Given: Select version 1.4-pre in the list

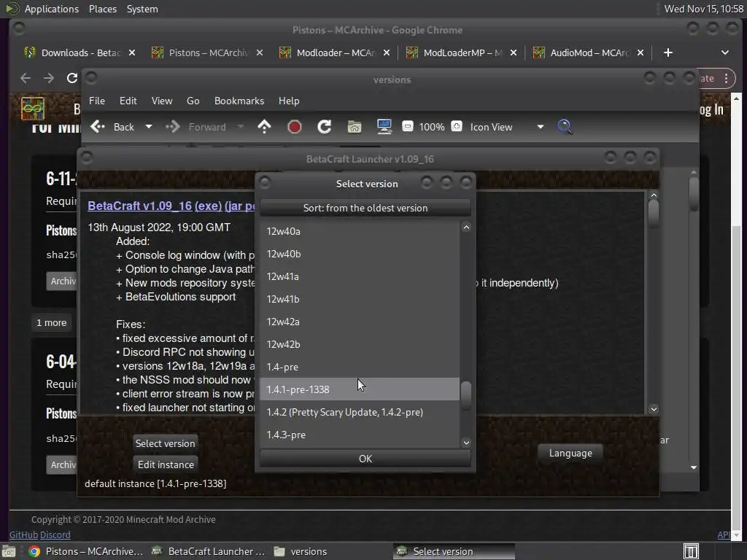Looking at the screenshot, I should tap(360, 367).
